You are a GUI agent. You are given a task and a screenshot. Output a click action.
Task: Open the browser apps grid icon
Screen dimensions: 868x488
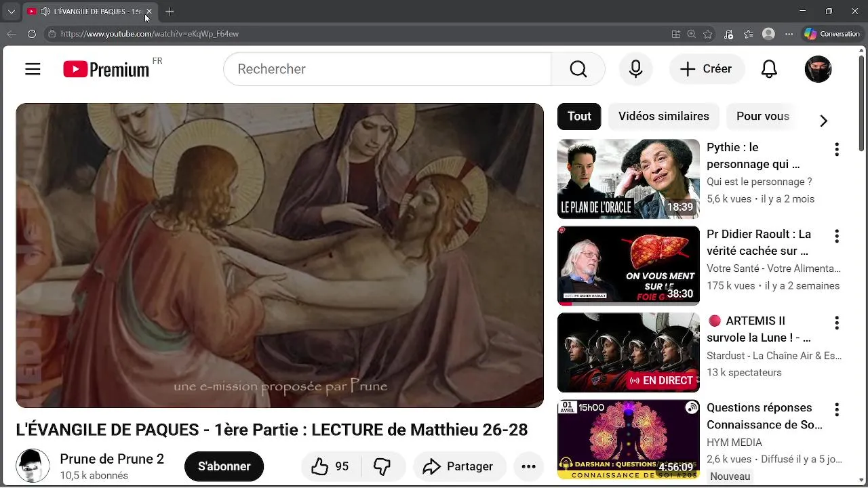point(675,34)
